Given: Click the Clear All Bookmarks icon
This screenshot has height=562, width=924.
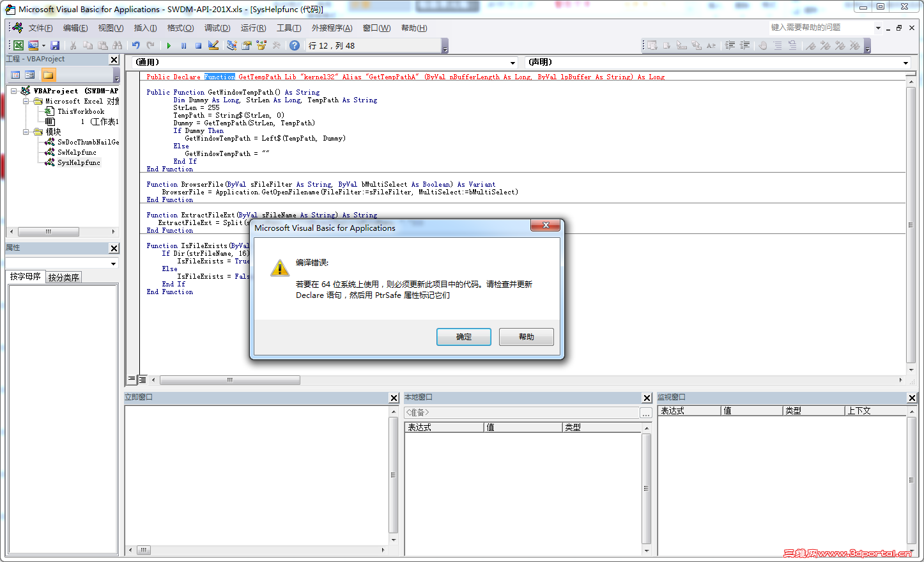Looking at the screenshot, I should point(855,45).
